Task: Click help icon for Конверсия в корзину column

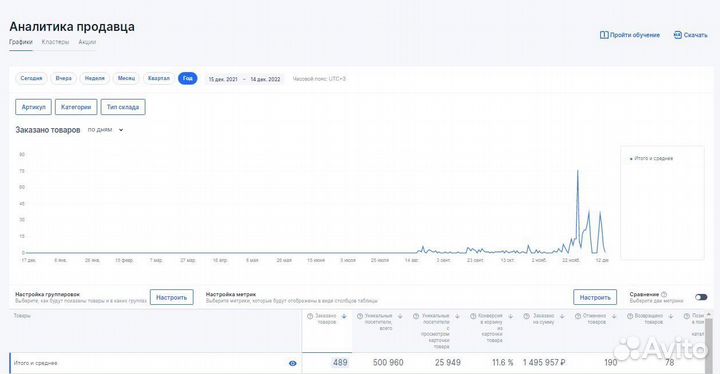Action: (x=473, y=316)
